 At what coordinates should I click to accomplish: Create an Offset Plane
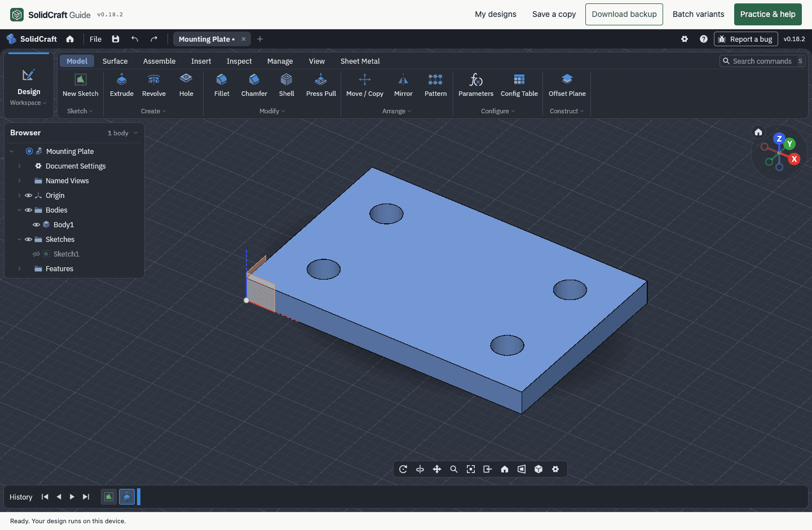pos(567,86)
